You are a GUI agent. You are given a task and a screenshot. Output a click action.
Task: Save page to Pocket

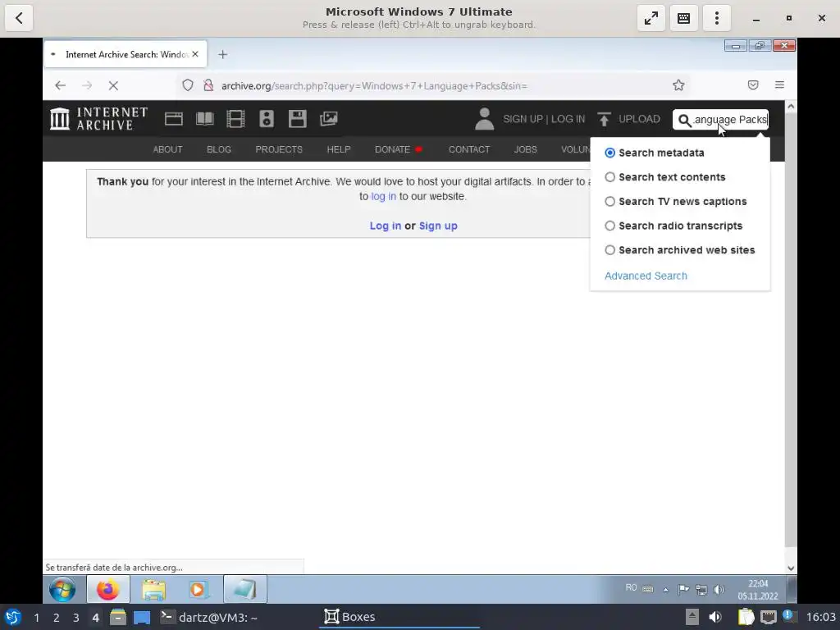753,85
